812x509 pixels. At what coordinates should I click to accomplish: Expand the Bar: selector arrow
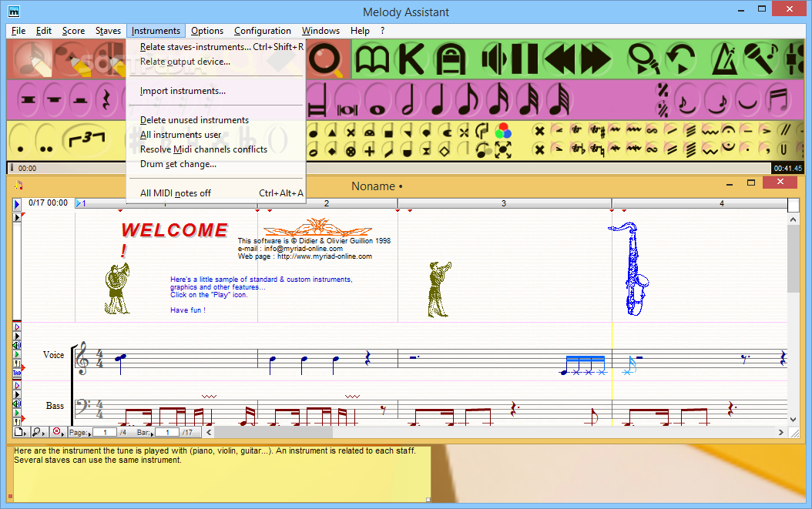(153, 433)
